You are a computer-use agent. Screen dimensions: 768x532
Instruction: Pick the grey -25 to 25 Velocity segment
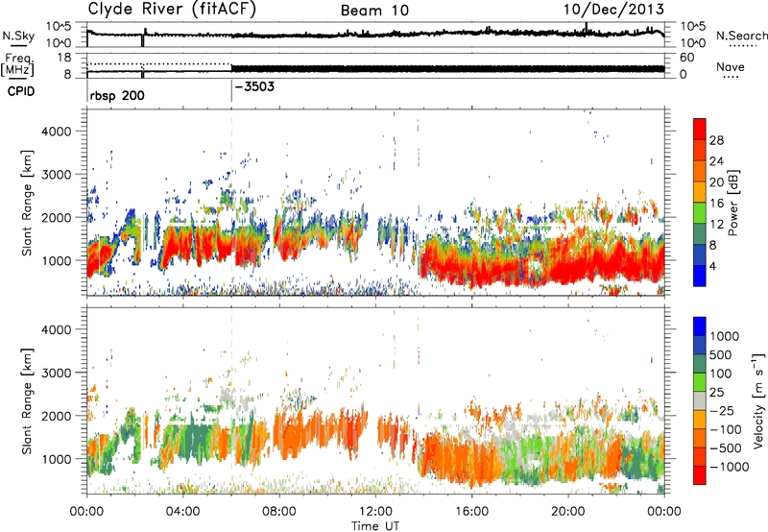(x=700, y=400)
